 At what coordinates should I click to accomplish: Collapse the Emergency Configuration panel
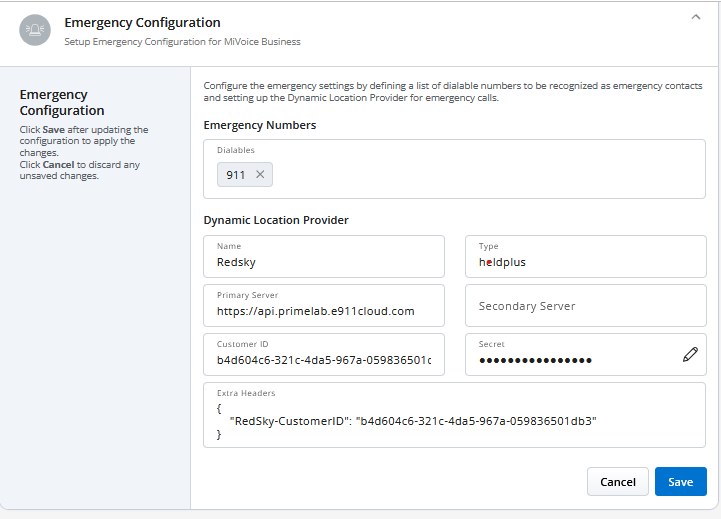(696, 17)
